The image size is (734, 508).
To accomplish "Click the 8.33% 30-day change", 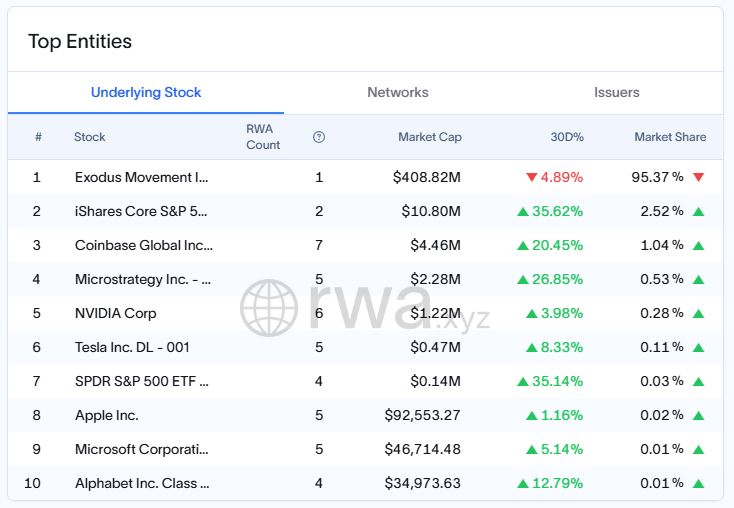I will [555, 347].
